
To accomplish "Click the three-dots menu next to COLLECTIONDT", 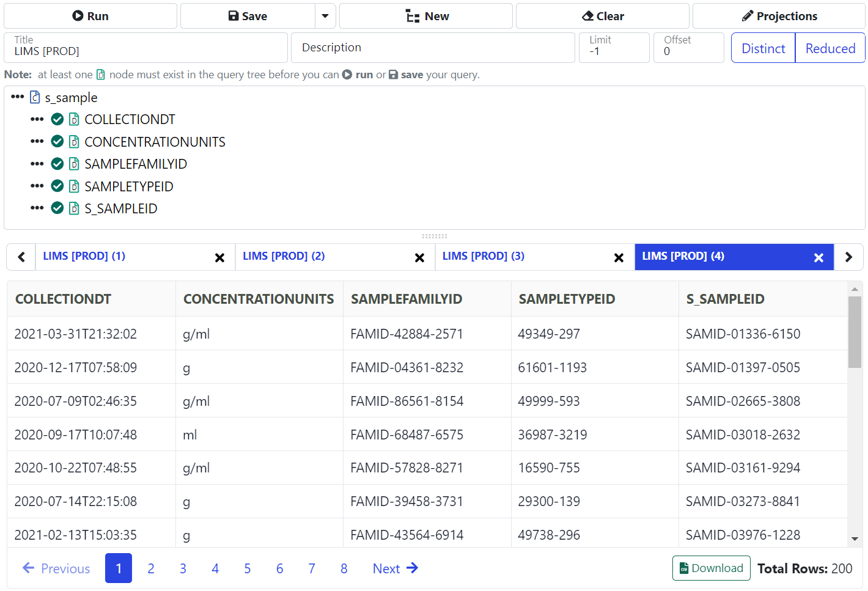I will click(37, 119).
